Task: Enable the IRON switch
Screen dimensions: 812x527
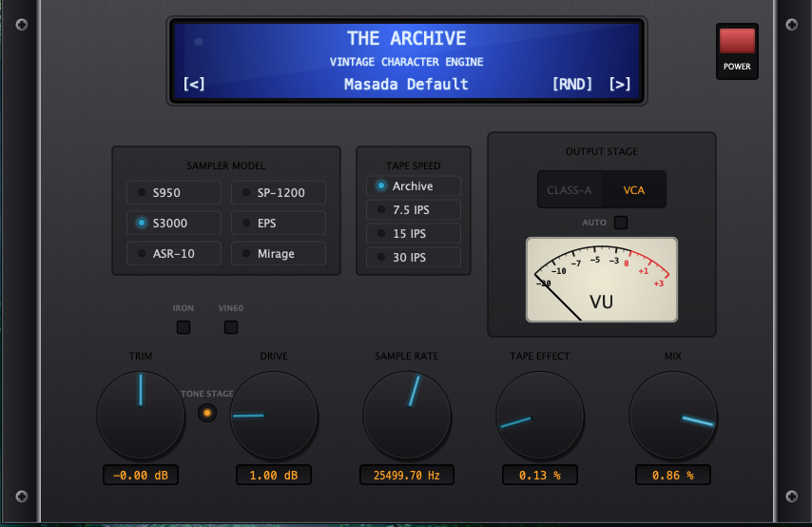Action: (x=184, y=327)
